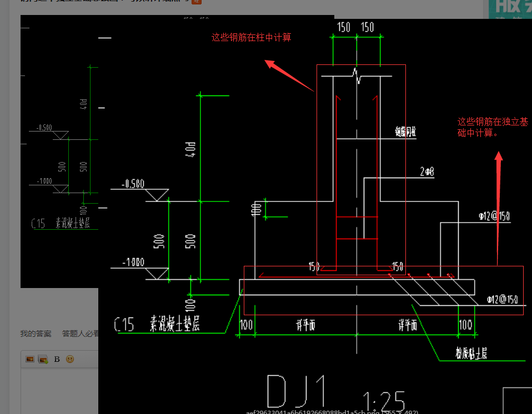Open the emoji smiley picker in editor
The image size is (532, 414).
click(x=70, y=359)
